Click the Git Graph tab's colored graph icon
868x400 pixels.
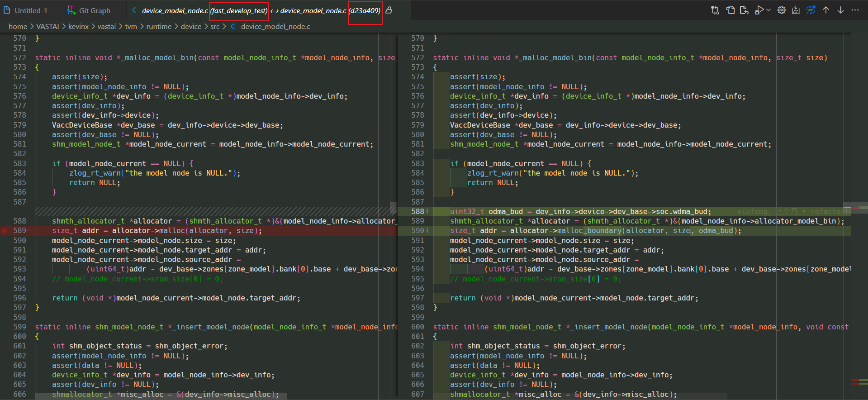71,10
